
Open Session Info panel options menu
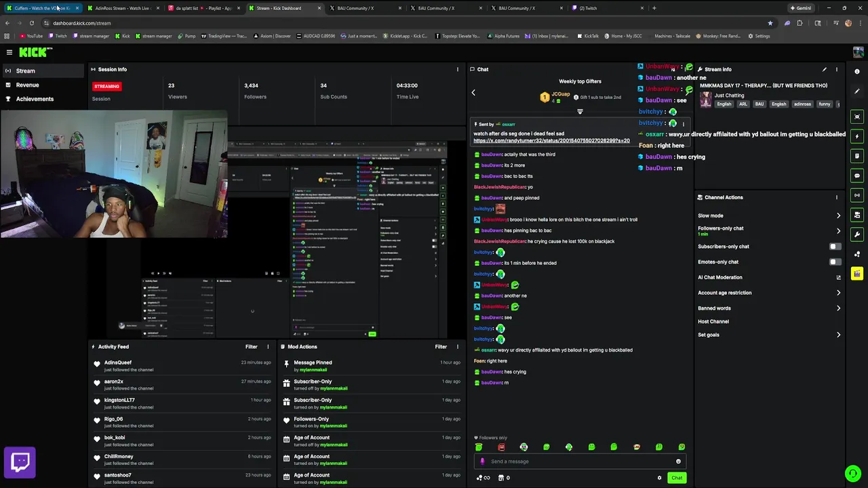point(457,69)
